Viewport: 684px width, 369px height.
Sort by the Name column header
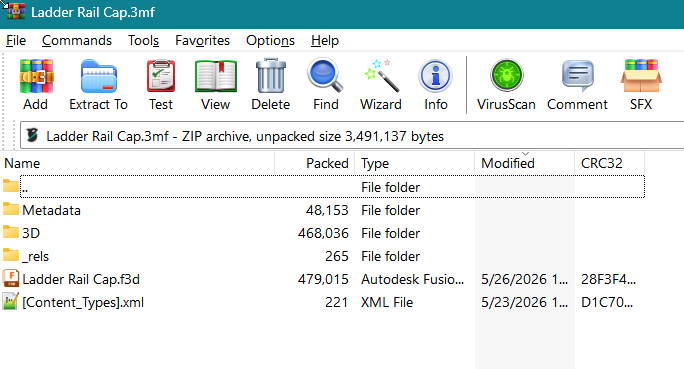point(137,163)
